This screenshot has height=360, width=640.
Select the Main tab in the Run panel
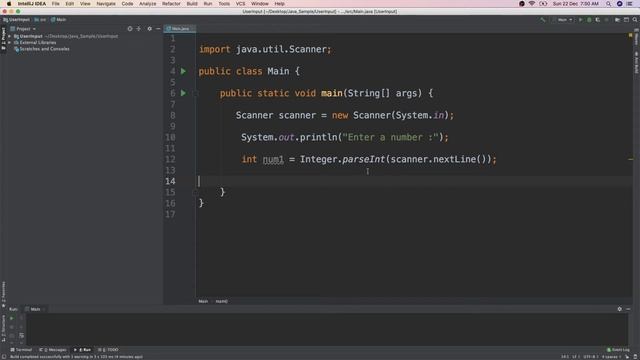(35, 309)
